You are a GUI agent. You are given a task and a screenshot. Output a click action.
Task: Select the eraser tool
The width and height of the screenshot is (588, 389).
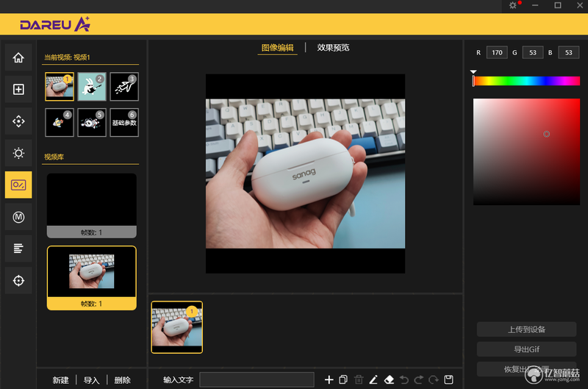click(389, 379)
